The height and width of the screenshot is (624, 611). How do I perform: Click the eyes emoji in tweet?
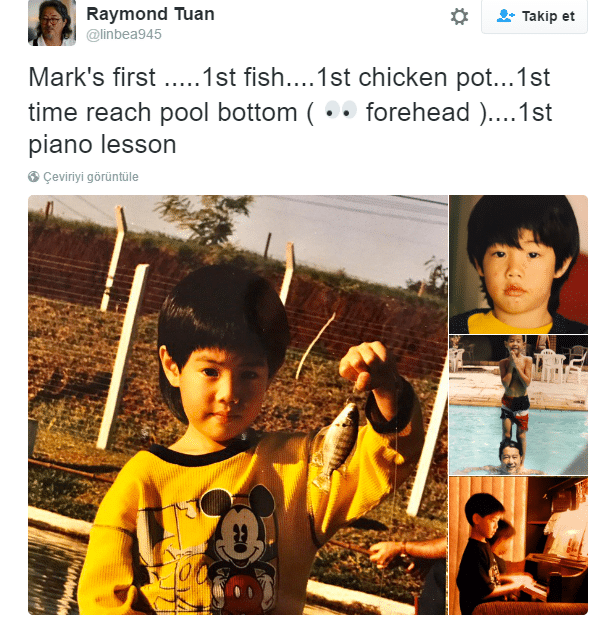point(340,111)
